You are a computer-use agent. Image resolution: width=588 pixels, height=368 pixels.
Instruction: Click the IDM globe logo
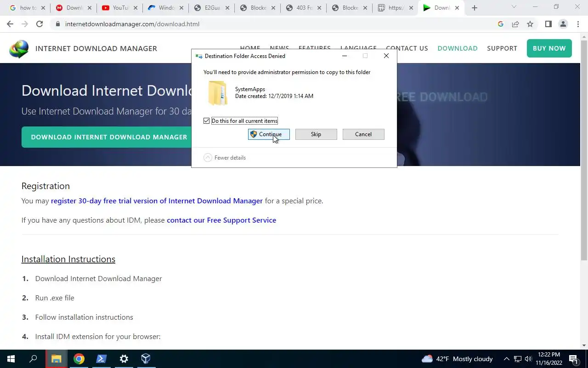click(19, 49)
